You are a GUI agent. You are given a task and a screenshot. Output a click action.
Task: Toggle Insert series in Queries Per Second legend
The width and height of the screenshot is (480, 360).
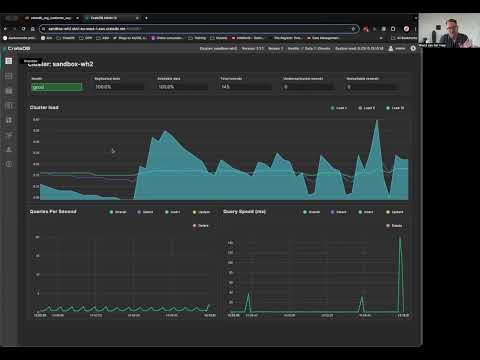pyautogui.click(x=173, y=212)
